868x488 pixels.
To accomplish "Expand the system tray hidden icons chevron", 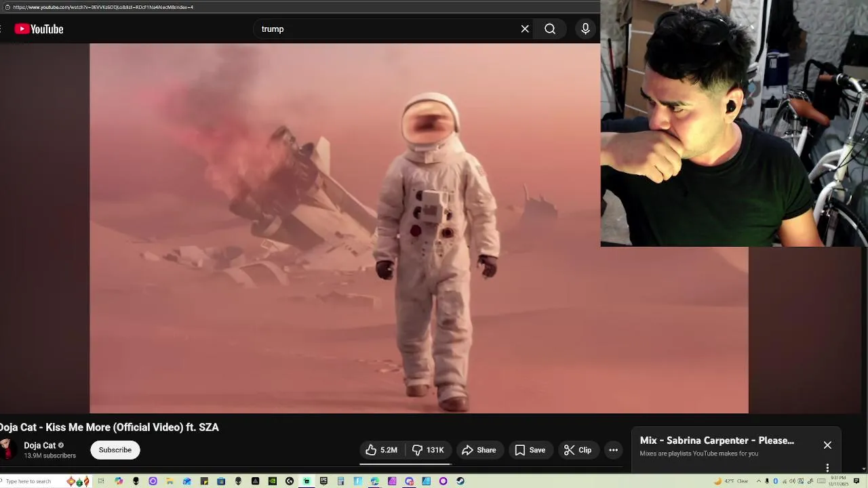I will pos(759,481).
